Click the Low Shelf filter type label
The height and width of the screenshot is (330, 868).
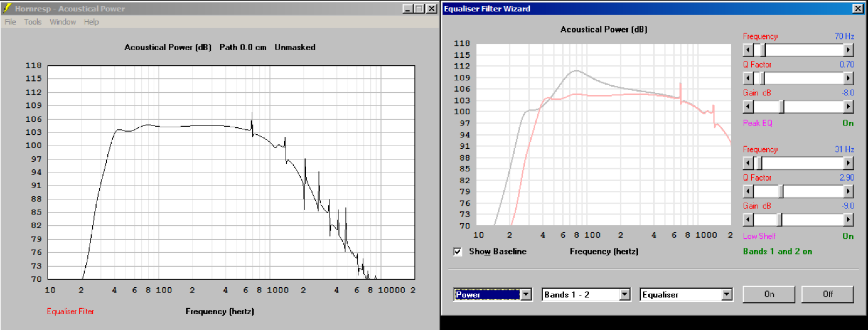click(759, 237)
